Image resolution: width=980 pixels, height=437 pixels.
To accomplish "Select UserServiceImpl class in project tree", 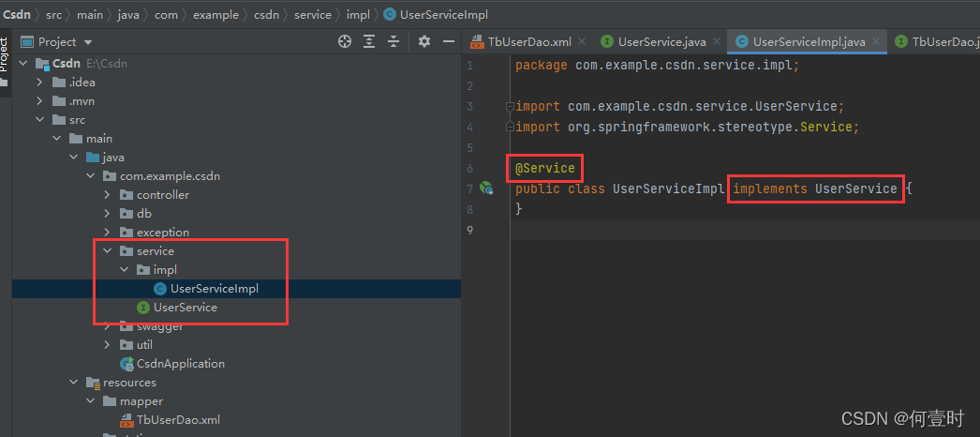I will coord(215,288).
